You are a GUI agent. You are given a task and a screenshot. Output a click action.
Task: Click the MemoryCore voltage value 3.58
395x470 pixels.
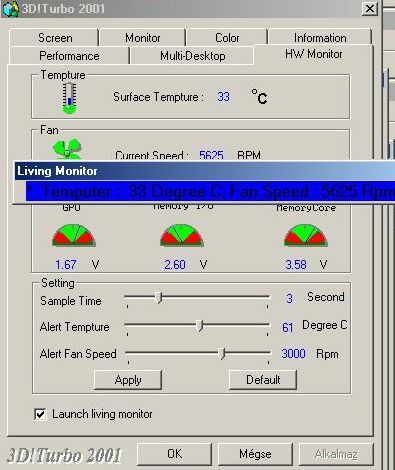coord(296,265)
